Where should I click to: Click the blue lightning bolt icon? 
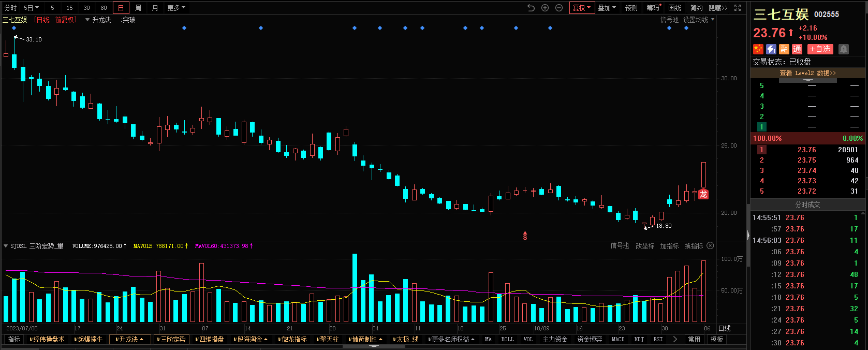click(x=771, y=49)
